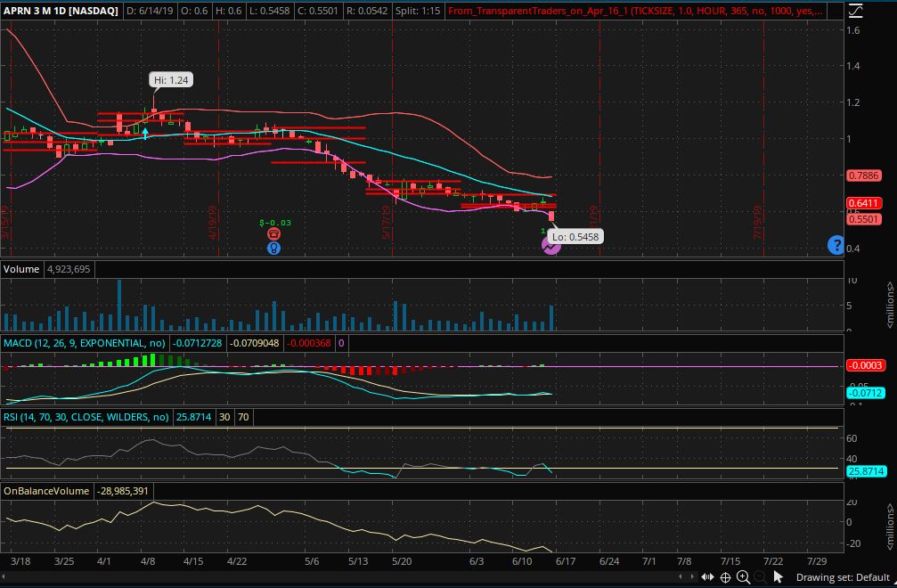Click the blue lightbulb event icon

click(x=273, y=249)
